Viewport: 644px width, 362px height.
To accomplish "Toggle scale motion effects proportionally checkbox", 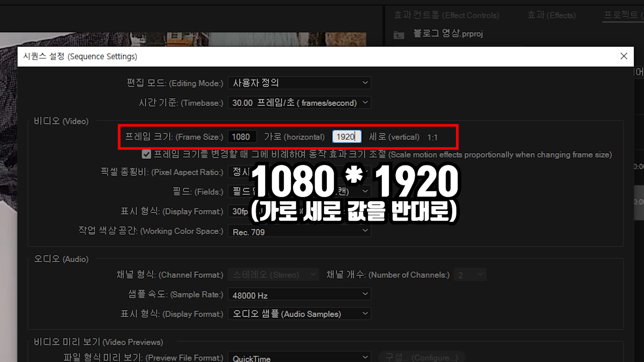I will tap(146, 155).
